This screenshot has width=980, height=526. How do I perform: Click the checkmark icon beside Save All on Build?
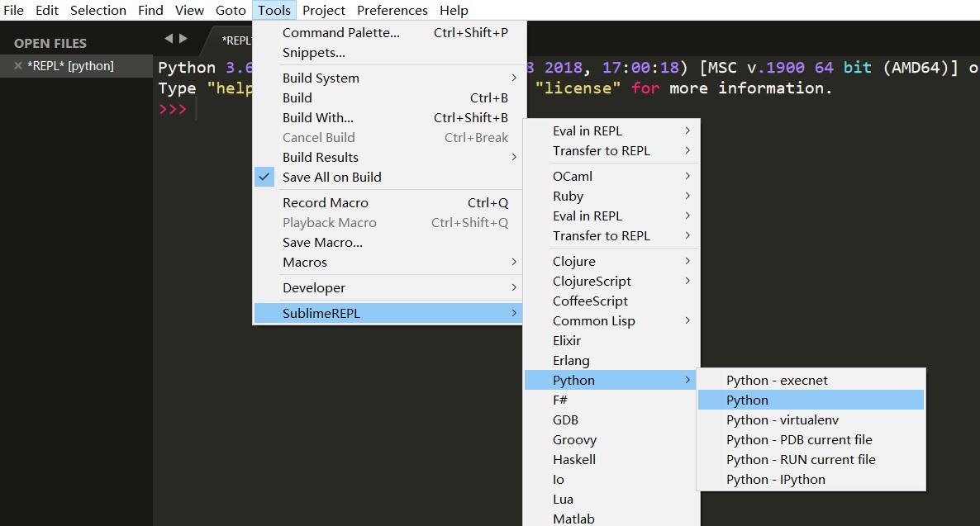(265, 177)
